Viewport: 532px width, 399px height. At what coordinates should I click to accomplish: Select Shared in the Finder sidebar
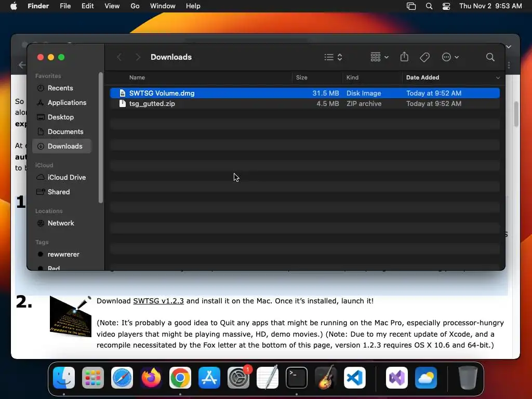point(62,192)
